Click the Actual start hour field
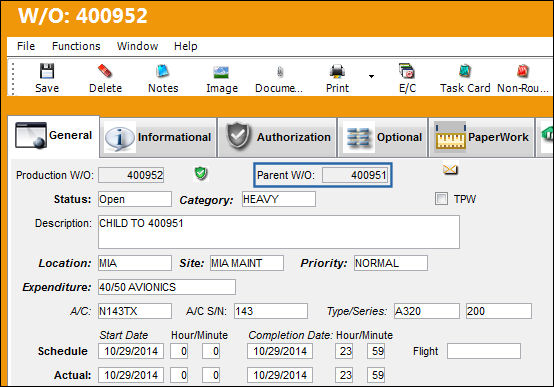Screen dimensions: 554x387 [x=179, y=375]
